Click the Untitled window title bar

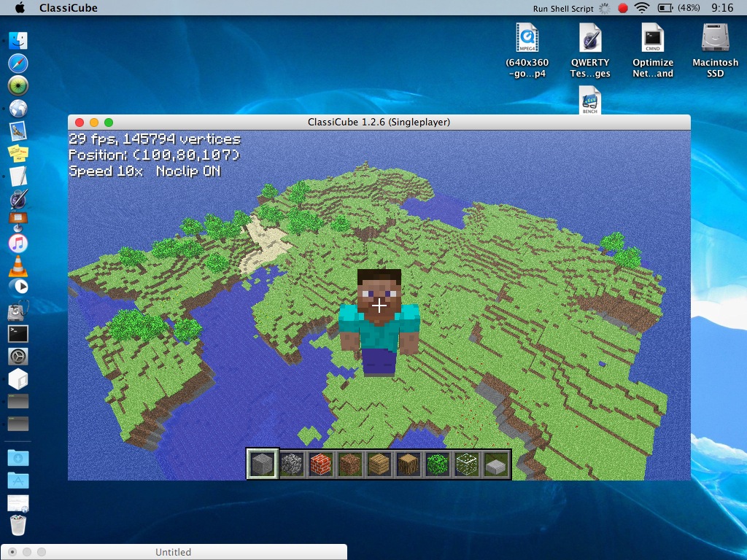[174, 552]
